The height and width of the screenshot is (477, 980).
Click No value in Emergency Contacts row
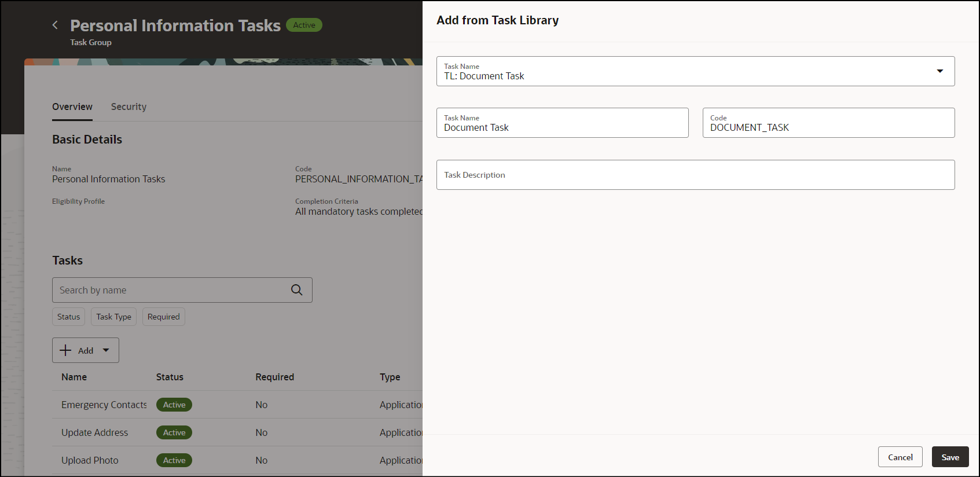tap(262, 405)
